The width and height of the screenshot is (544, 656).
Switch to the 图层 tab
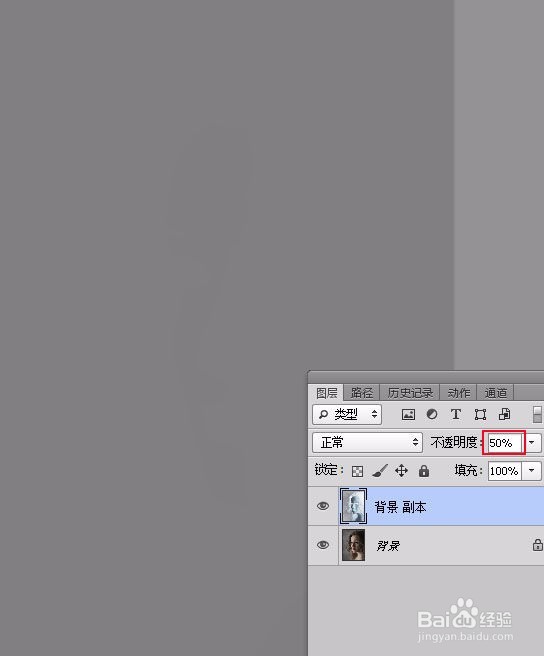pyautogui.click(x=326, y=393)
